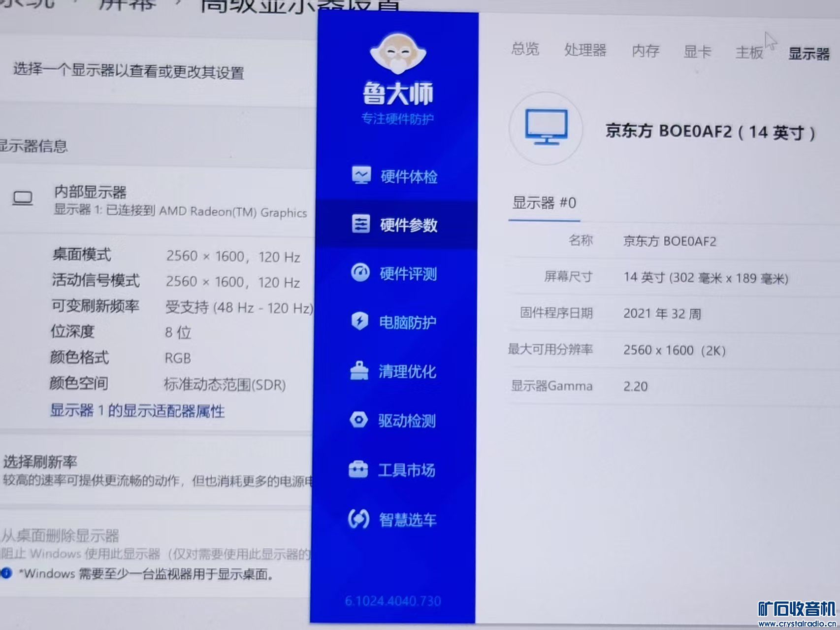Image resolution: width=840 pixels, height=630 pixels.
Task: Click the 硬件体检 sidebar icon
Action: [x=361, y=175]
